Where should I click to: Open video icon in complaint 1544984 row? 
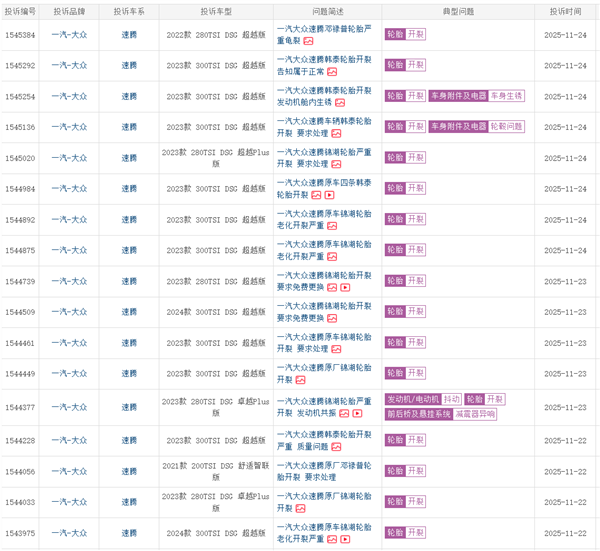(x=330, y=195)
